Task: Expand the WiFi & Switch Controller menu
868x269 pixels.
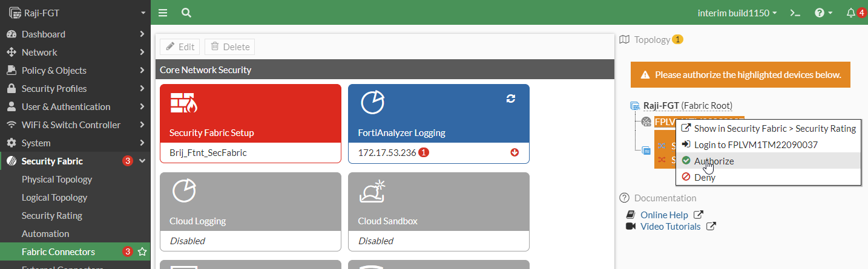Action: tap(75, 125)
